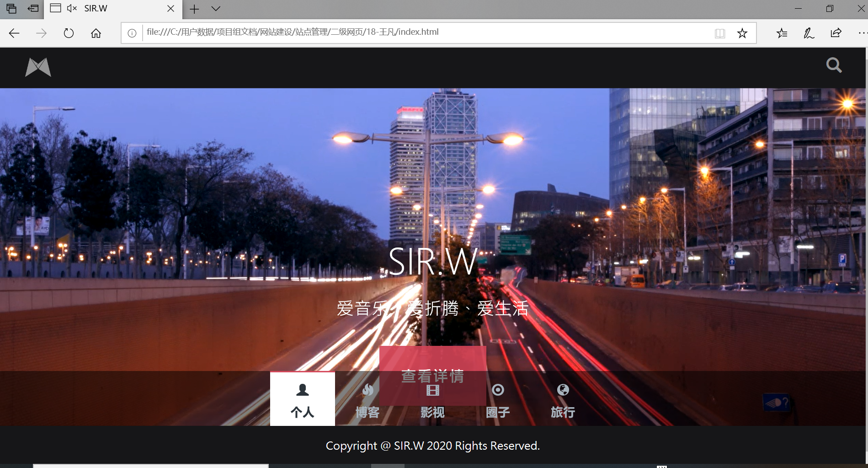Click the site logo icon in header
Image resolution: width=868 pixels, height=468 pixels.
point(38,67)
